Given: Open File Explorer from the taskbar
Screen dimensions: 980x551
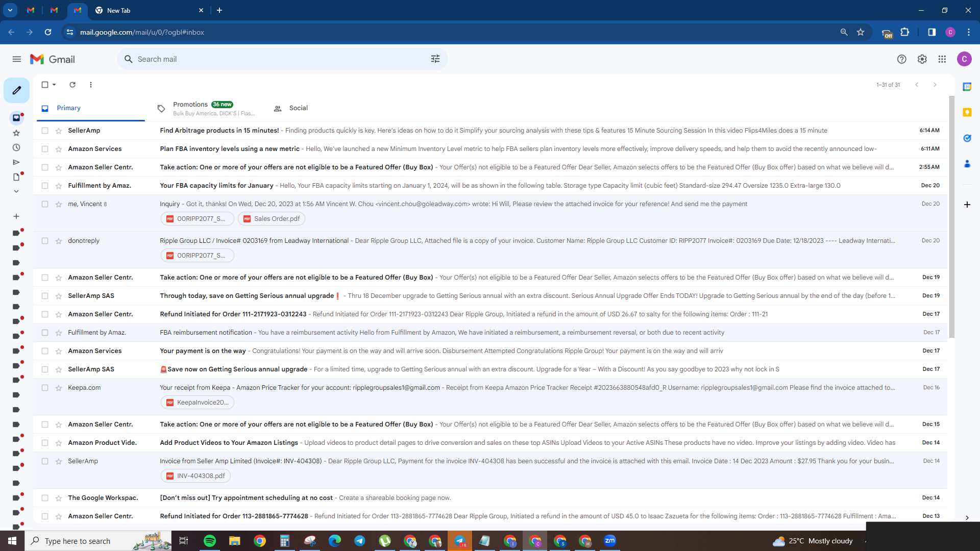Looking at the screenshot, I should 235,541.
